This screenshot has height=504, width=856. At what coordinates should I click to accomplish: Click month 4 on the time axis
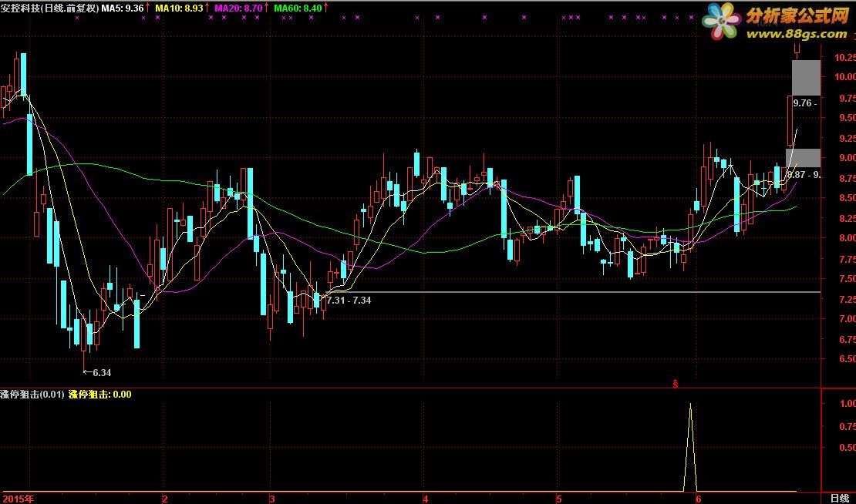click(424, 498)
